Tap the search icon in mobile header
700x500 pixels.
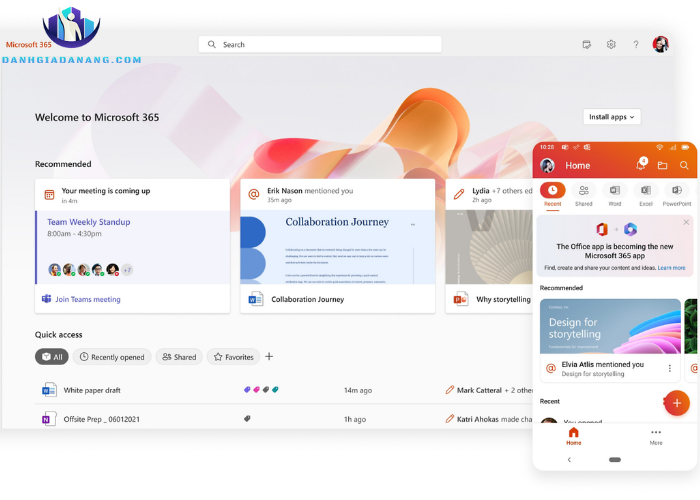(x=684, y=165)
